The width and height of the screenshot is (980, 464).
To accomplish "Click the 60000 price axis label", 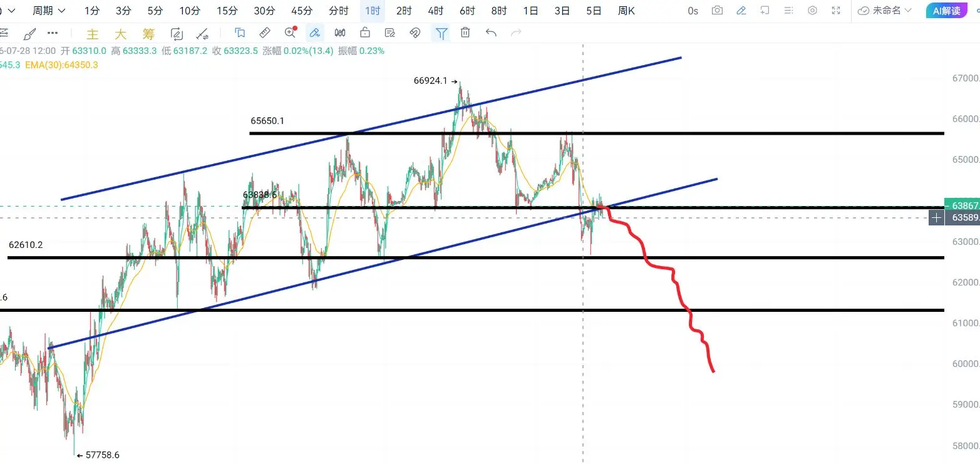I will click(964, 364).
